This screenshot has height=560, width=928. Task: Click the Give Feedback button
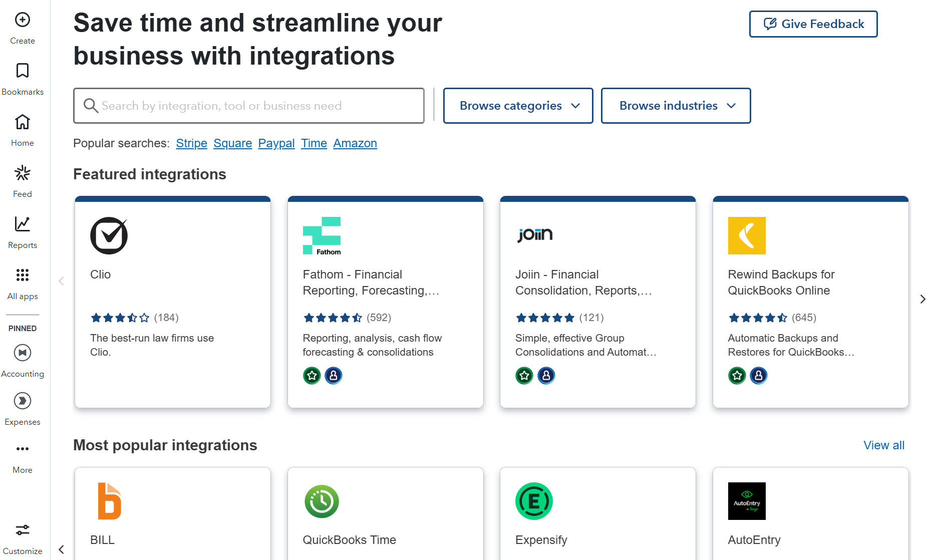[813, 24]
